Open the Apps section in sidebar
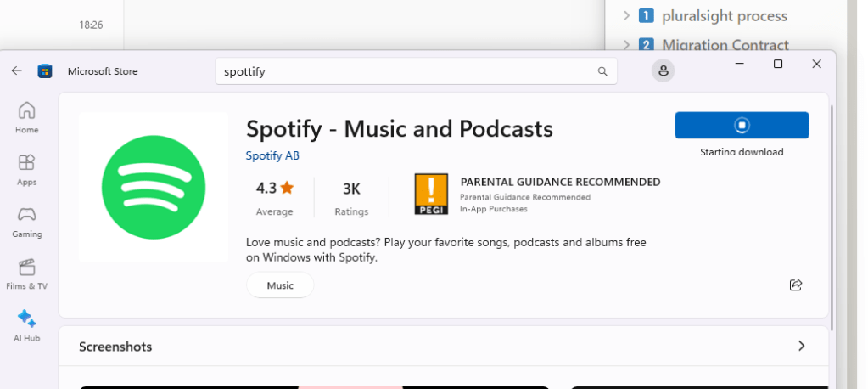 tap(26, 170)
